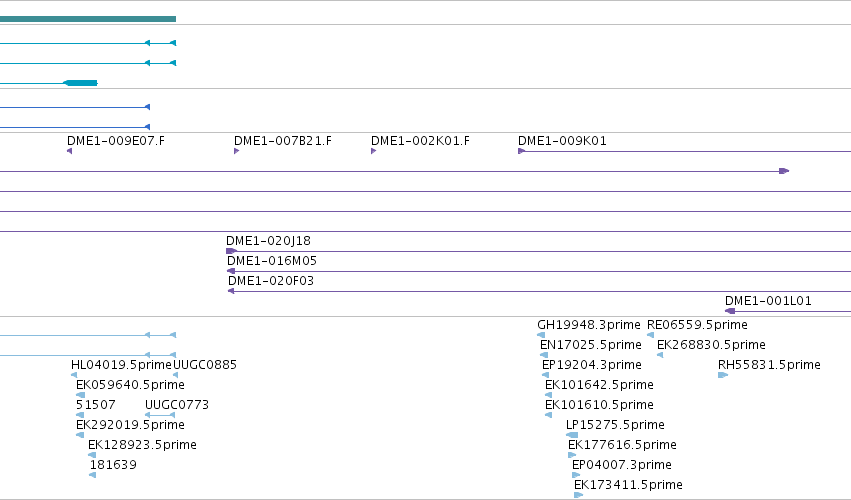Click the 181639 EST arrow

click(92, 475)
